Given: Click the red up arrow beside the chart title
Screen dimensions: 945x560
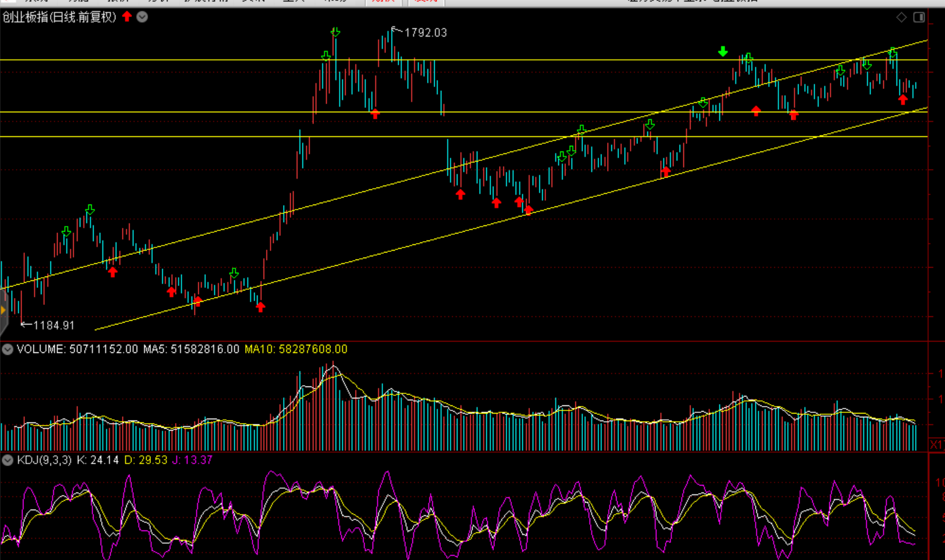Looking at the screenshot, I should click(127, 16).
